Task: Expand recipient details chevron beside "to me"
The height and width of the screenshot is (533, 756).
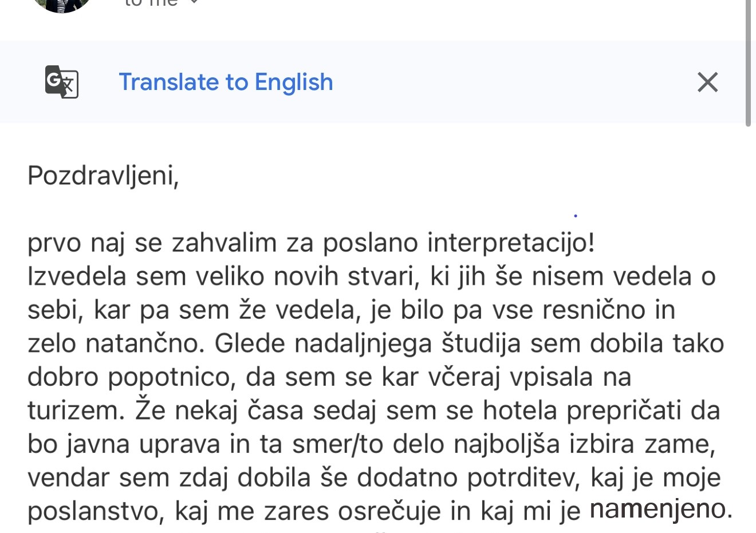Action: pos(194,3)
